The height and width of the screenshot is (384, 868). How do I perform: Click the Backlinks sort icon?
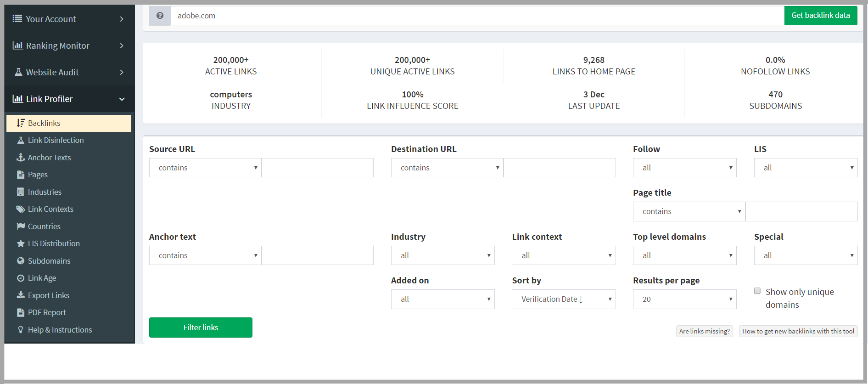tap(21, 123)
